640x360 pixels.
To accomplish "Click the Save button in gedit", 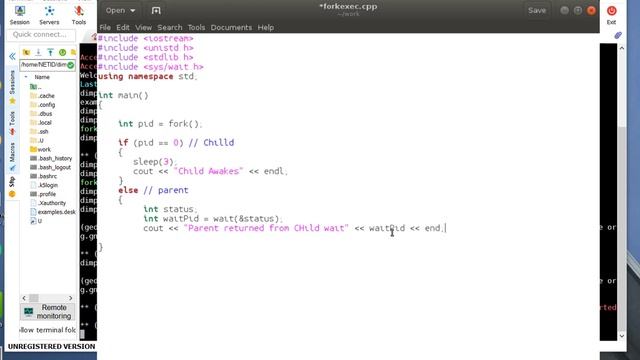I will pyautogui.click(x=537, y=11).
